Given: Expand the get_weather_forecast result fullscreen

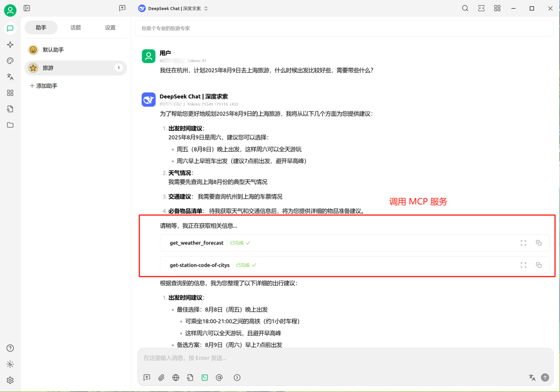Looking at the screenshot, I should coord(524,243).
